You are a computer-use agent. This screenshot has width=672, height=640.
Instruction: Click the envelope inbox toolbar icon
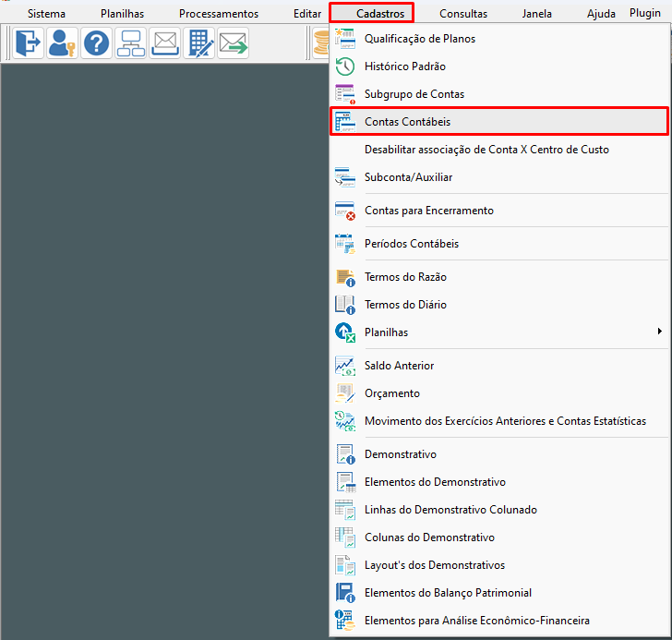point(165,42)
